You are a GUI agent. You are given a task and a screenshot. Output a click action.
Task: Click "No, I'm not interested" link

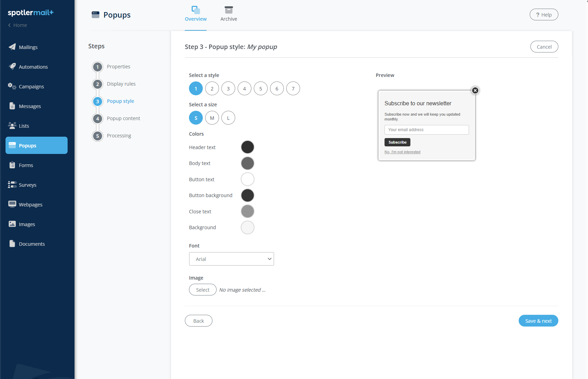click(402, 152)
